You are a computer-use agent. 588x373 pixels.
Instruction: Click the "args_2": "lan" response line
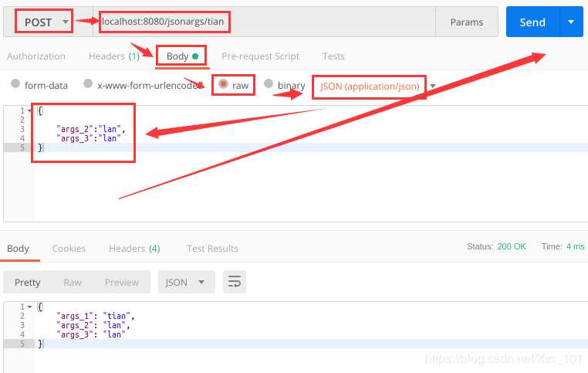(x=93, y=325)
